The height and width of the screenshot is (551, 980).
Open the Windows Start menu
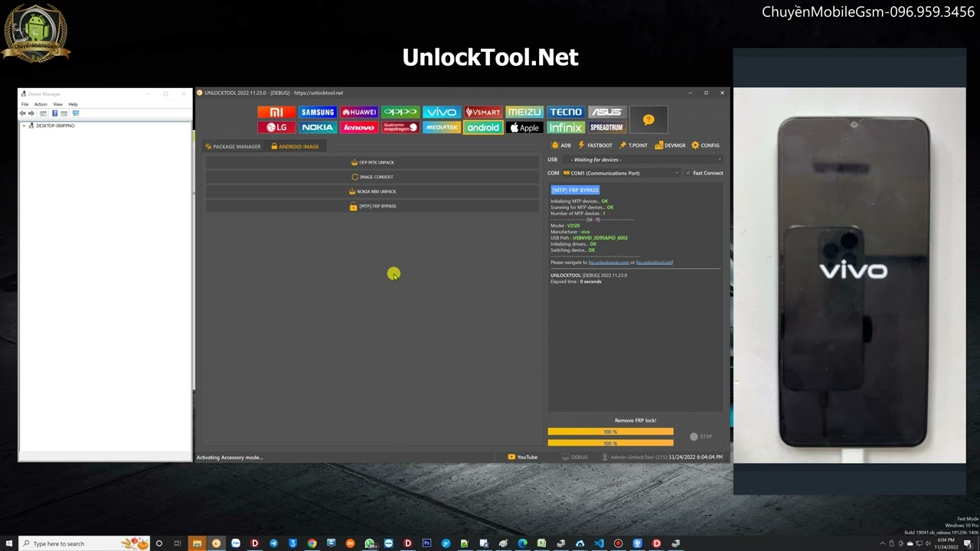coord(8,543)
